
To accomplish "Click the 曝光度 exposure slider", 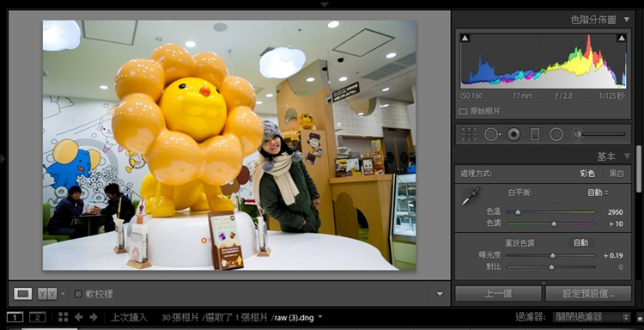I will pos(550,255).
